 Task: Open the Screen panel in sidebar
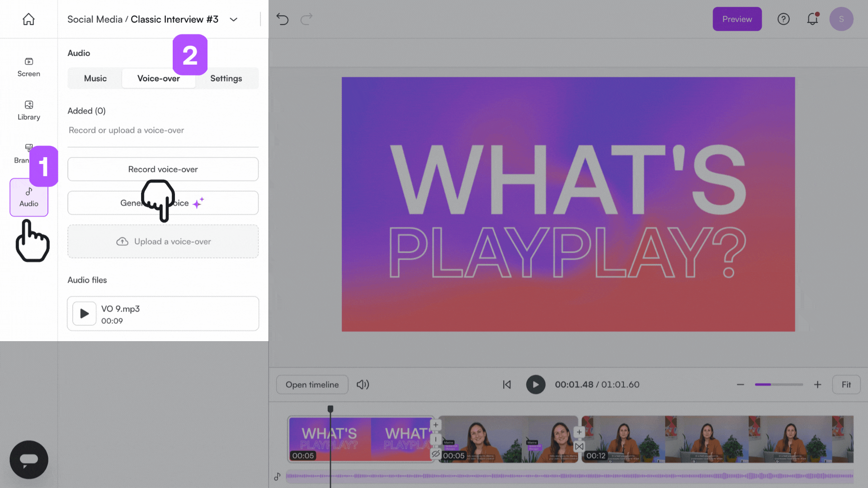tap(28, 67)
